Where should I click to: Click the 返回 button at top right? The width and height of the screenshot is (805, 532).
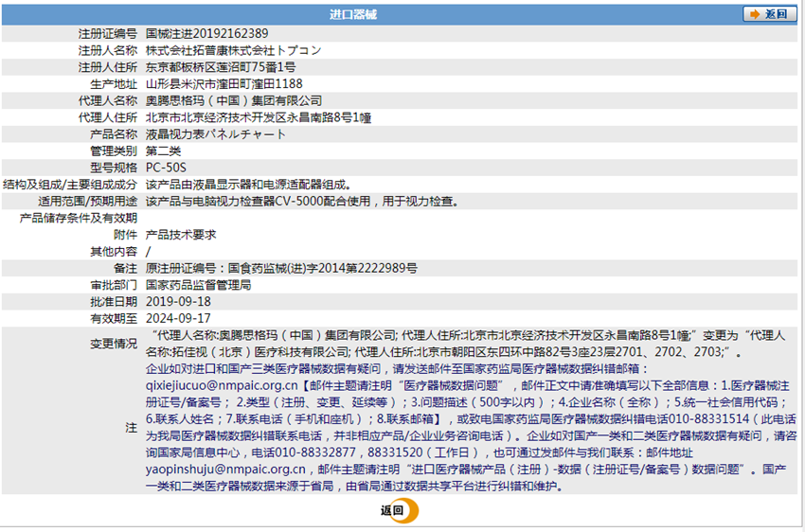coord(769,14)
